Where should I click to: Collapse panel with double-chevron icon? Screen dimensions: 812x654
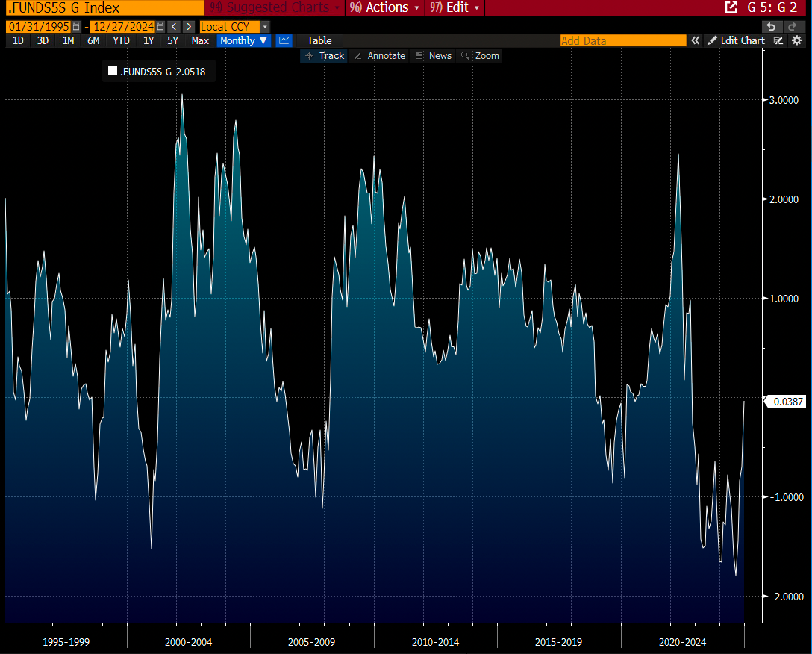[x=695, y=40]
